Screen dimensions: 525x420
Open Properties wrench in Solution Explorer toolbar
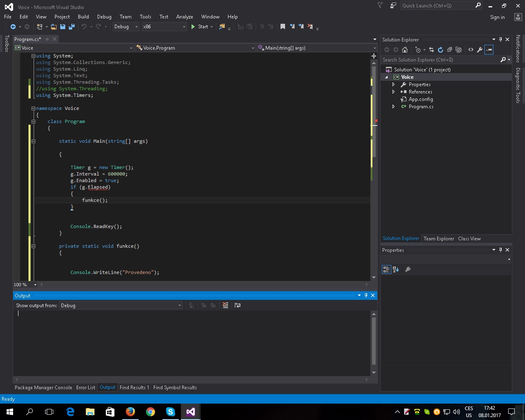pyautogui.click(x=479, y=50)
